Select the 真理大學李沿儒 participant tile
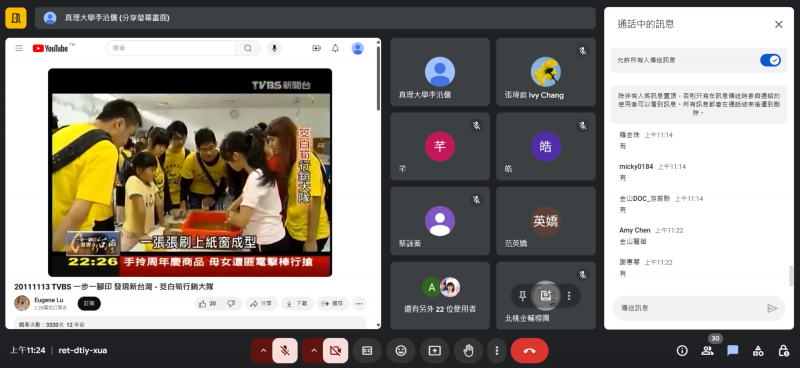The image size is (800, 368). 440,72
